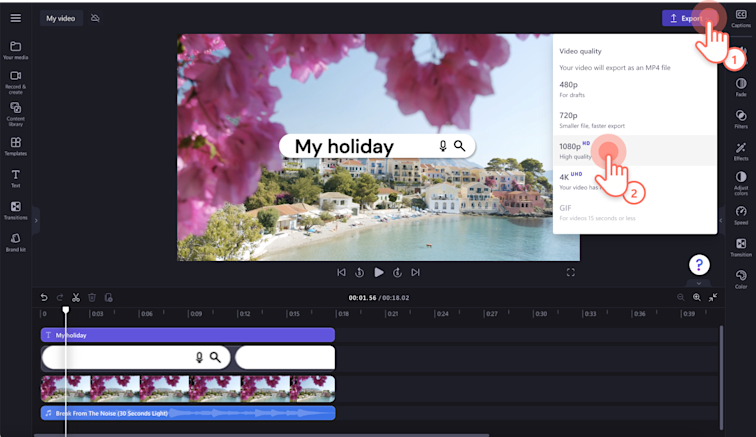Open the Adjust colors panel
This screenshot has height=437, width=756.
pyautogui.click(x=741, y=183)
